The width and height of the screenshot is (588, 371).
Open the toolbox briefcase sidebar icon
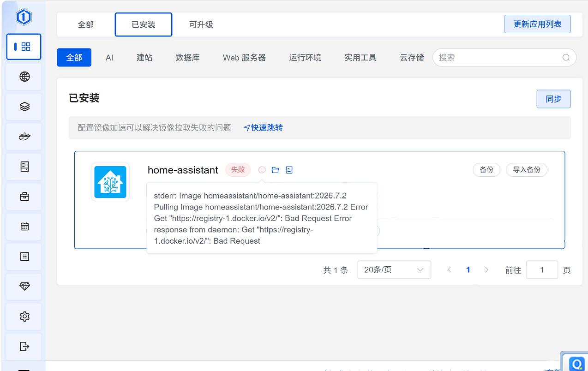pos(24,197)
